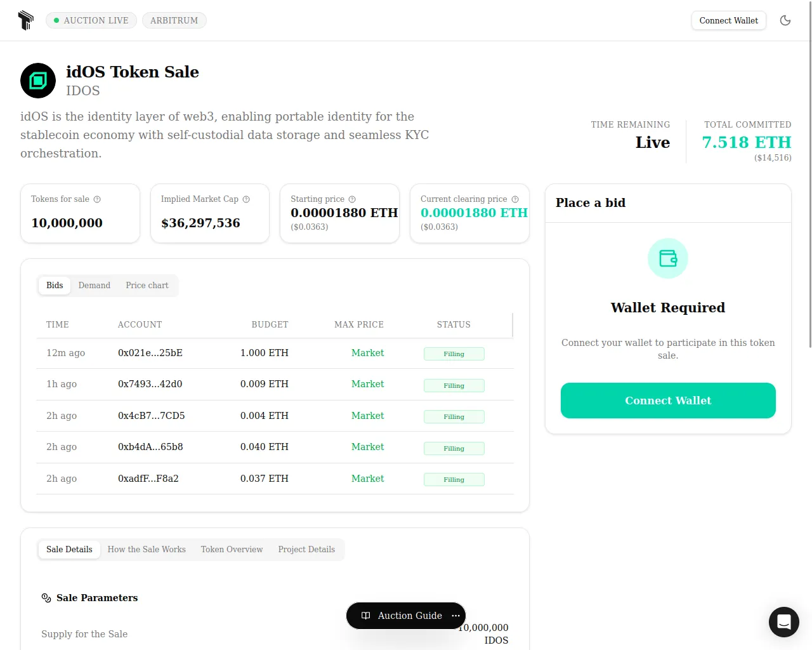
Task: Click the 12m ago timestamp
Action: click(65, 353)
